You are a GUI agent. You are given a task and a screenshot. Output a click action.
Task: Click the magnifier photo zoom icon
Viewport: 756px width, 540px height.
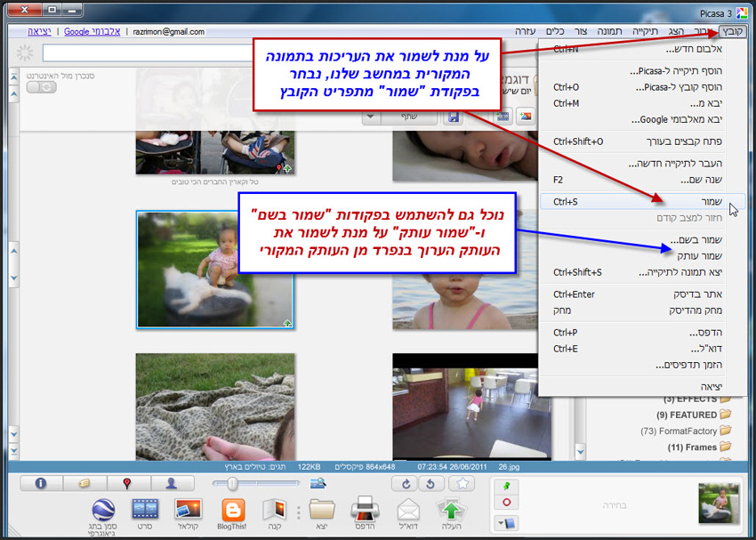[x=318, y=483]
